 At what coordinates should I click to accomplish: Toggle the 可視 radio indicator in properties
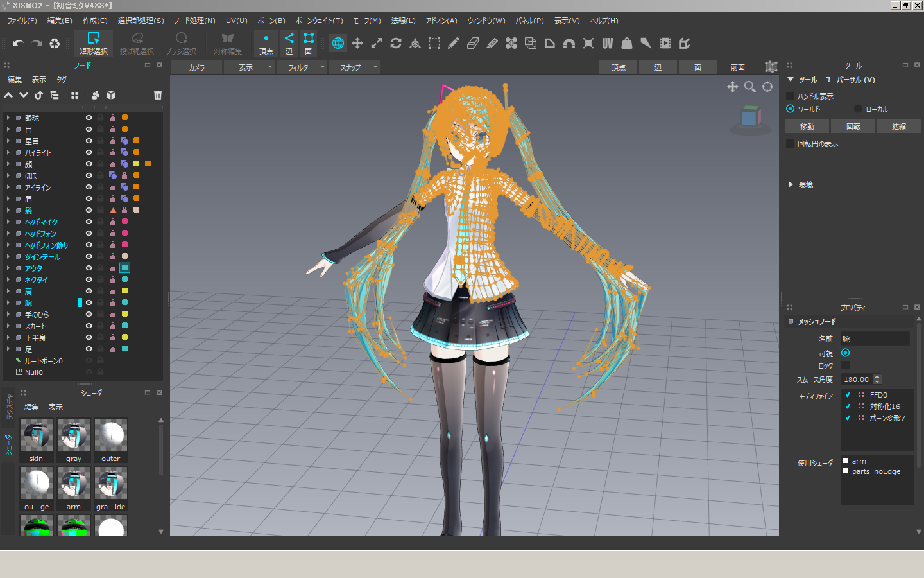(x=845, y=353)
